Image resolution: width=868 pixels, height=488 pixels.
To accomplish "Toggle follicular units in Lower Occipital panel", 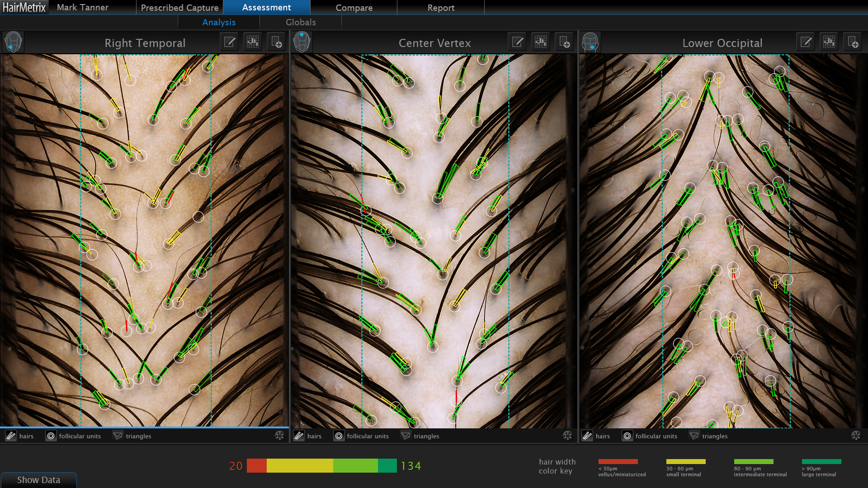I will (650, 436).
